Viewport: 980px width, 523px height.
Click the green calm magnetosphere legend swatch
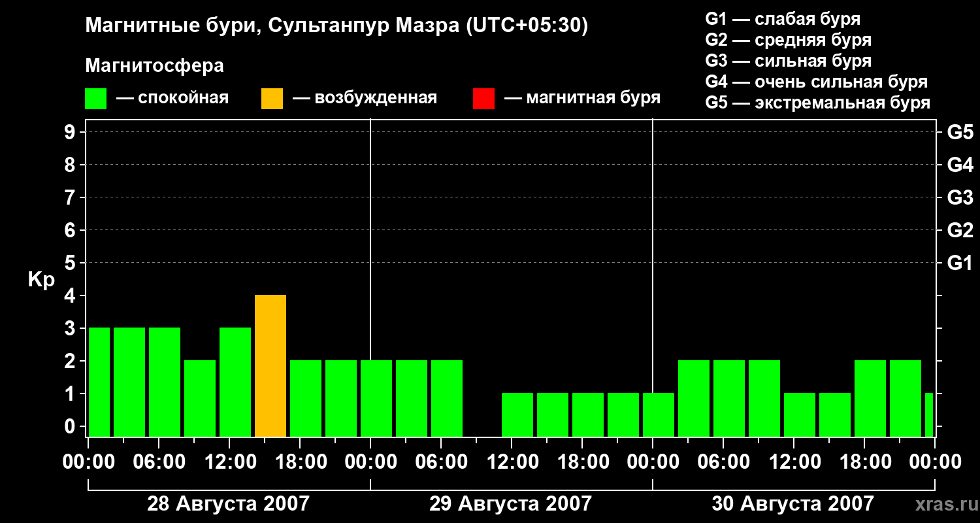coord(96,99)
